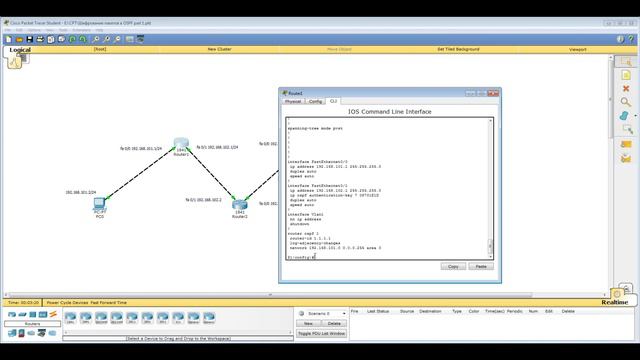The height and width of the screenshot is (360, 640).
Task: Click Set Tiled Background
Action: click(x=458, y=49)
